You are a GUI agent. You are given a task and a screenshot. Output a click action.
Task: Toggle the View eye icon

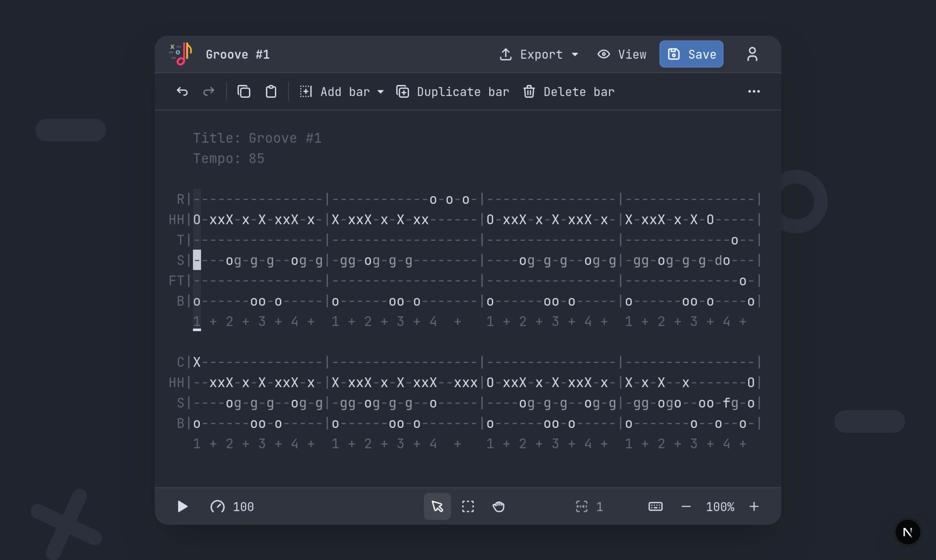click(604, 54)
